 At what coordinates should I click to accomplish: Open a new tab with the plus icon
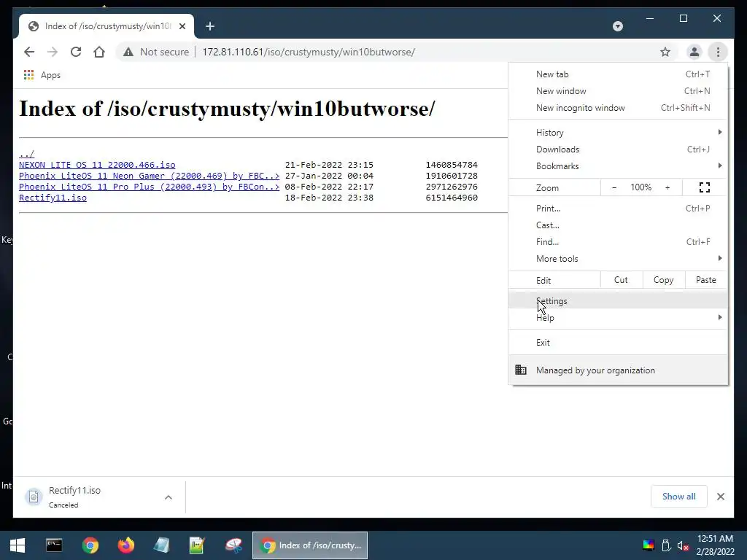coord(210,26)
